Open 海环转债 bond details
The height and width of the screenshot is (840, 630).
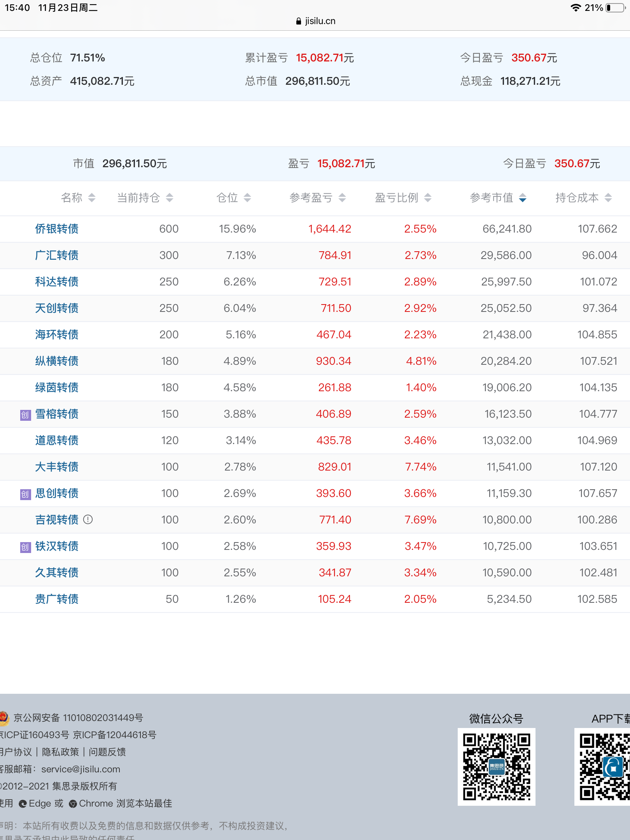[x=57, y=334]
